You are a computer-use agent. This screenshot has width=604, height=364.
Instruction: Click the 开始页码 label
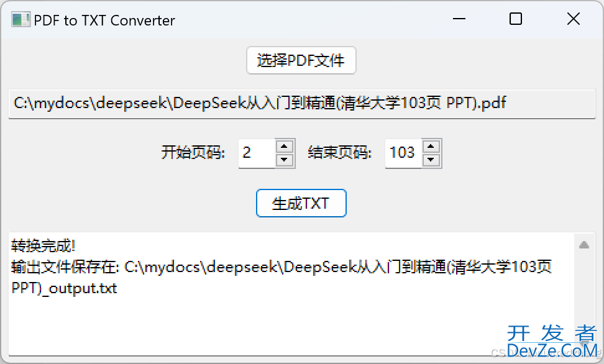193,153
